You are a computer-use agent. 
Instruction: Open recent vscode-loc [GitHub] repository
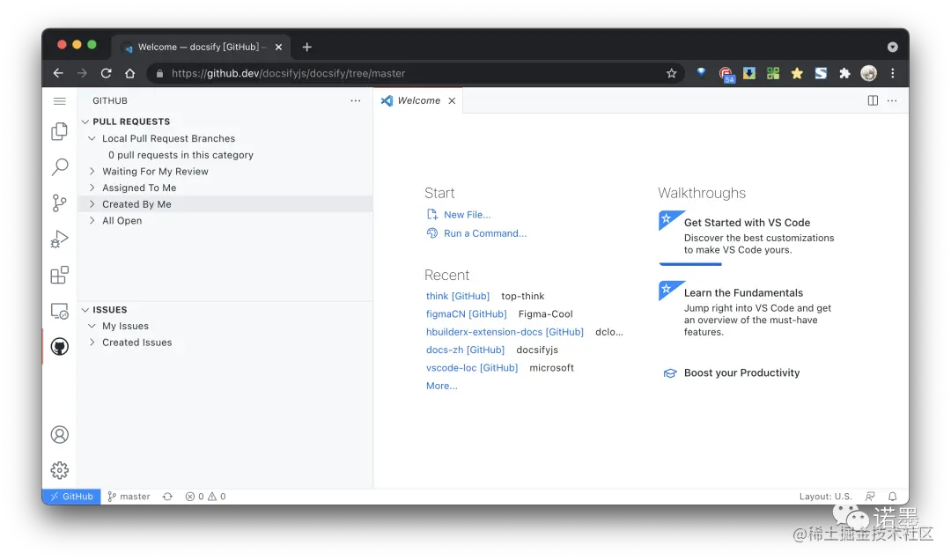[x=472, y=368]
